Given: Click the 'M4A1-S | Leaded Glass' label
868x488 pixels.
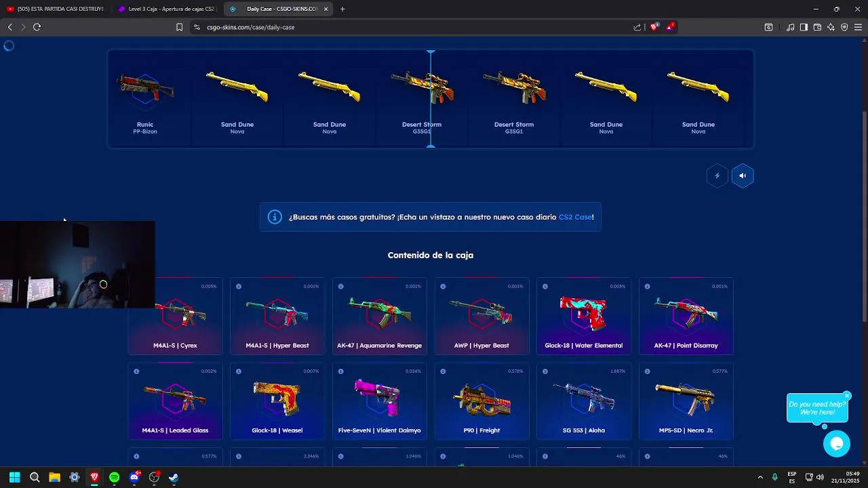Looking at the screenshot, I should [175, 430].
